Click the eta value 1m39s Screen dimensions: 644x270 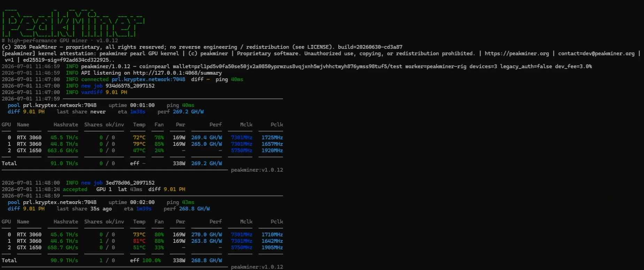pos(143,209)
